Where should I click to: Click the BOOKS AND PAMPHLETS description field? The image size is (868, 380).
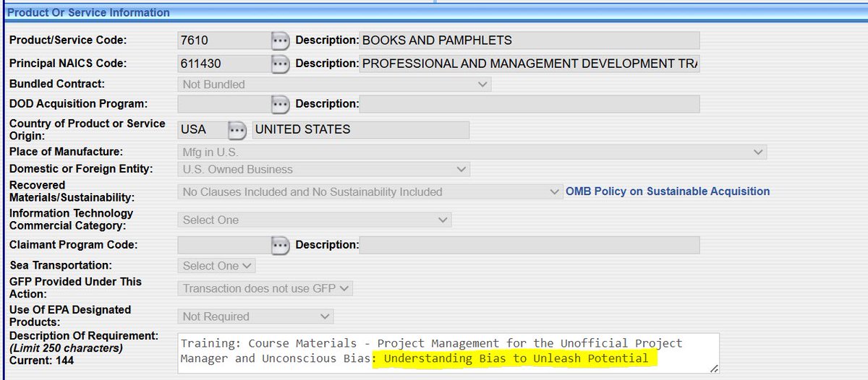pyautogui.click(x=529, y=40)
